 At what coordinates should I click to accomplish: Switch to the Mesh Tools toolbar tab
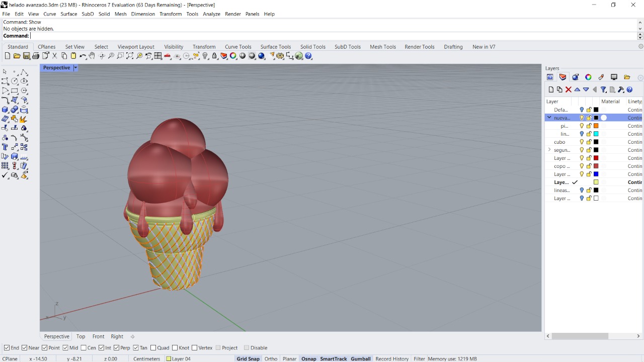tap(383, 47)
